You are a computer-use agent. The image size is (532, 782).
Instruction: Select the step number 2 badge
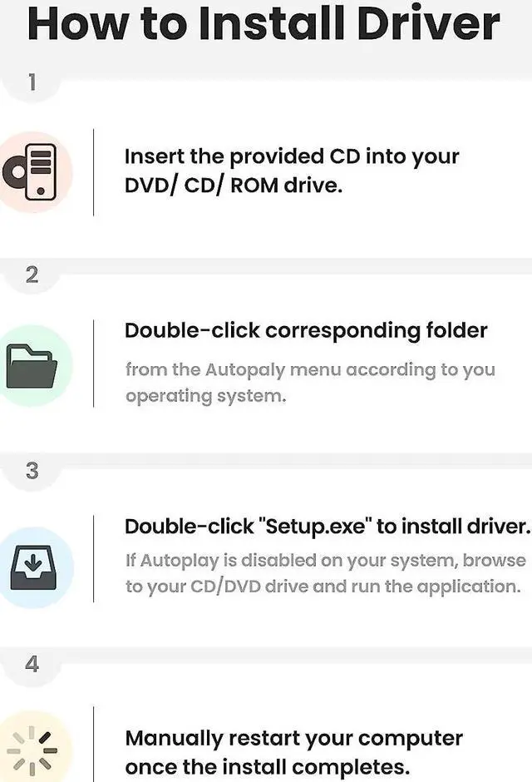(x=32, y=275)
